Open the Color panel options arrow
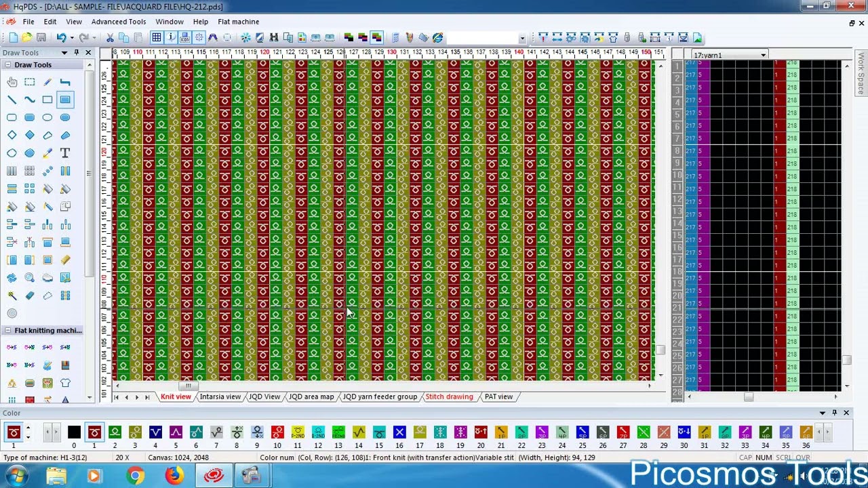Viewport: 868px width, 488px height. tap(823, 413)
